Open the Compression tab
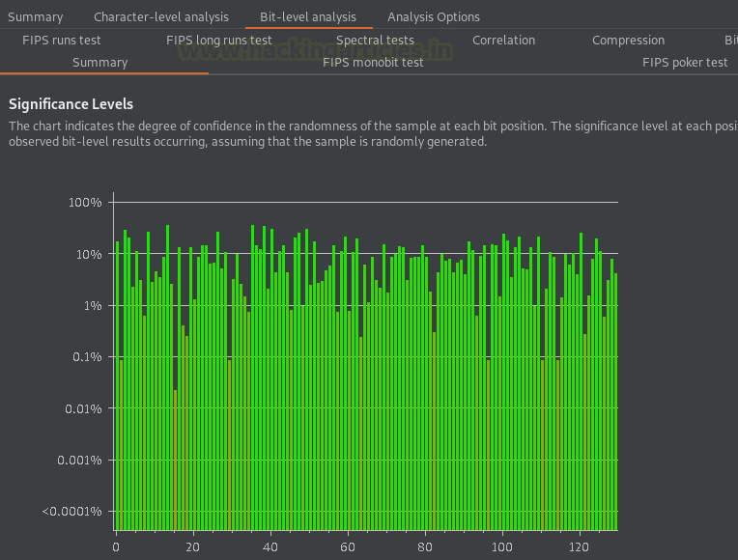 click(x=628, y=40)
